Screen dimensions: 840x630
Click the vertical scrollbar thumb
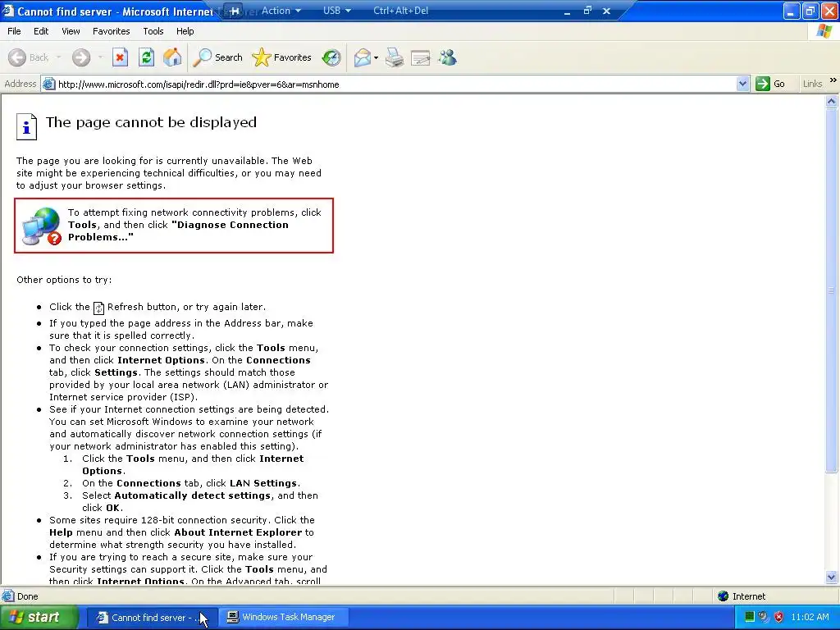pyautogui.click(x=832, y=290)
